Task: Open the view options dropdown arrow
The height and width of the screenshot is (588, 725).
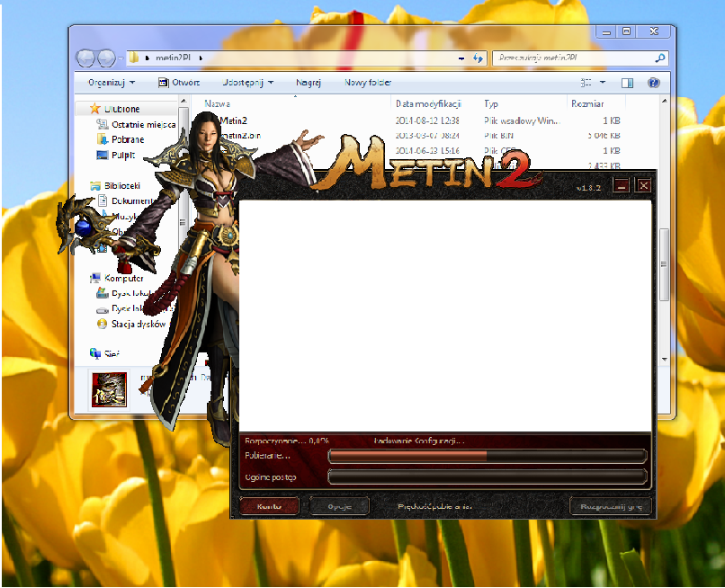Action: point(603,83)
